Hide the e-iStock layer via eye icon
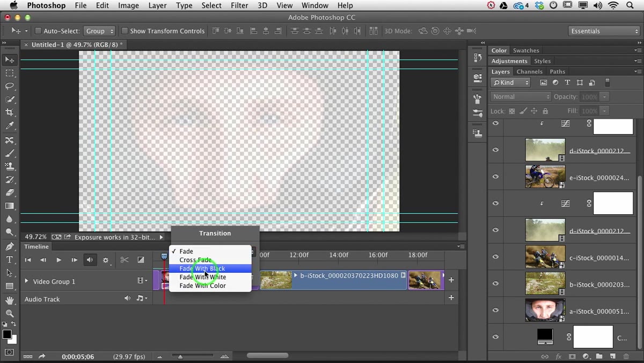644x363 pixels. (495, 177)
